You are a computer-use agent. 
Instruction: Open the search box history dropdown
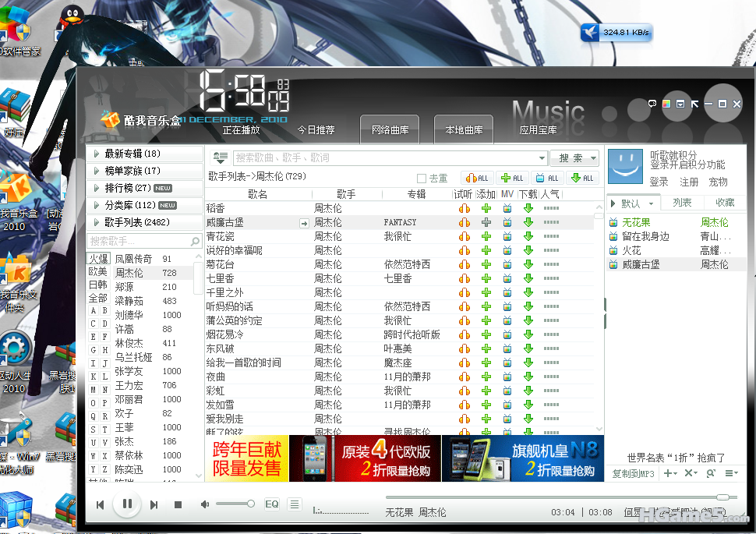click(542, 157)
